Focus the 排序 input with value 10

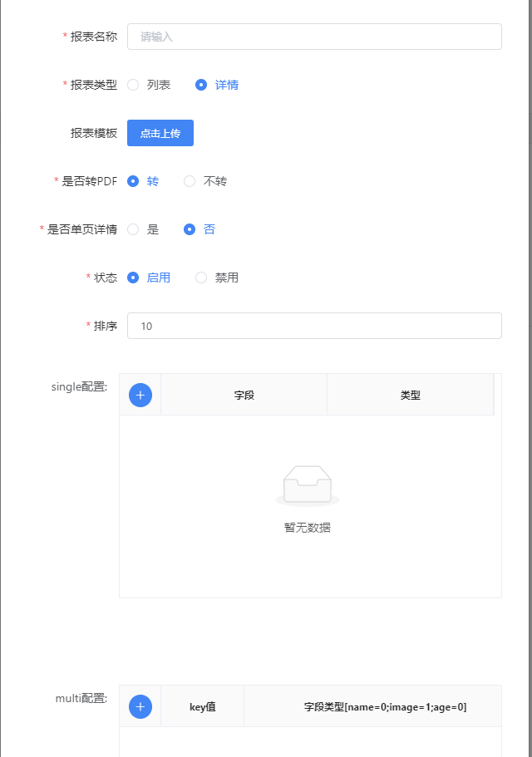314,326
